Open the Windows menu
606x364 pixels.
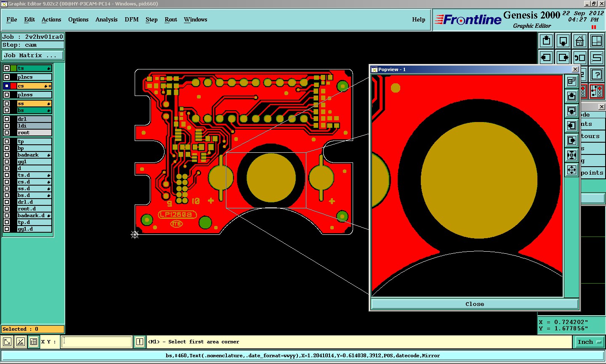pyautogui.click(x=195, y=19)
